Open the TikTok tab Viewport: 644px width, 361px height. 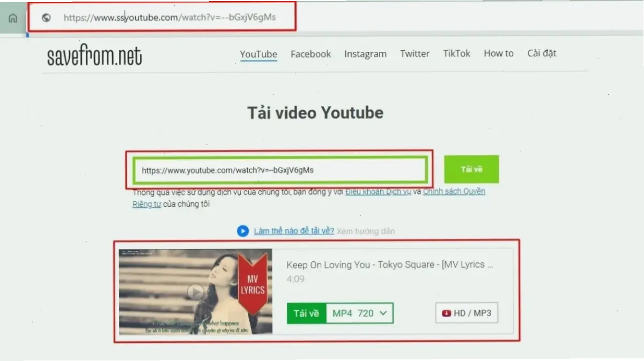[x=456, y=54]
